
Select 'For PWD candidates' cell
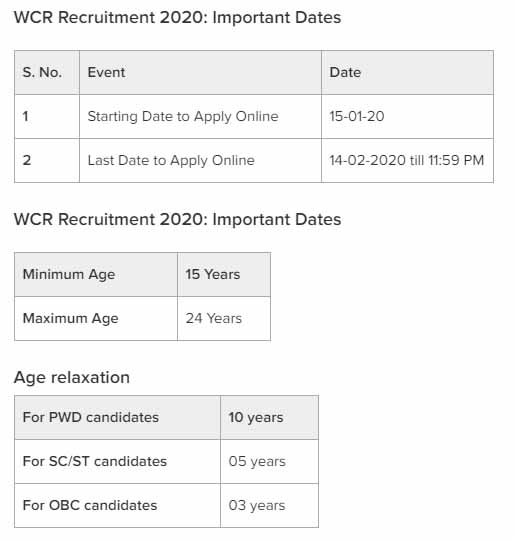[x=117, y=418]
